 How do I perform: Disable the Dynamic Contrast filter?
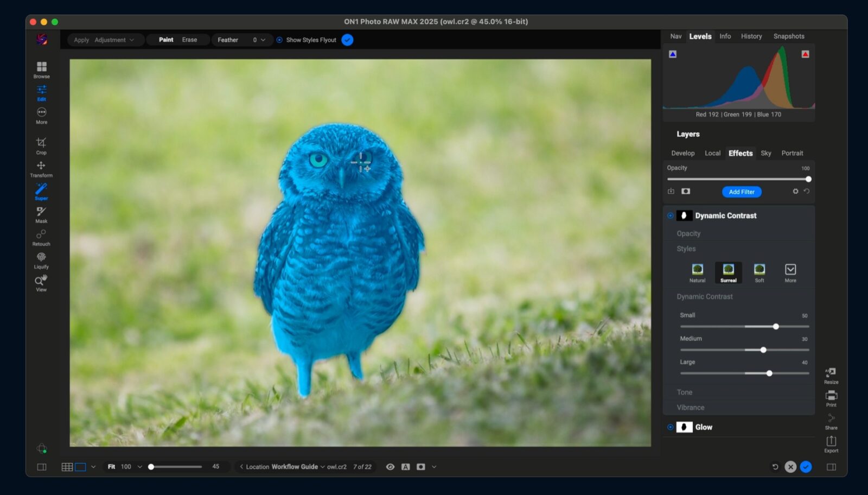(671, 216)
